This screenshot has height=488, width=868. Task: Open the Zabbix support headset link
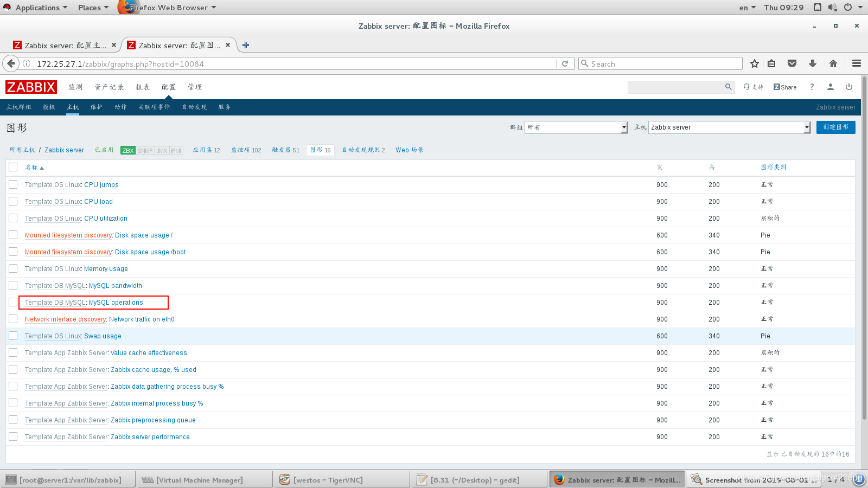pyautogui.click(x=753, y=87)
